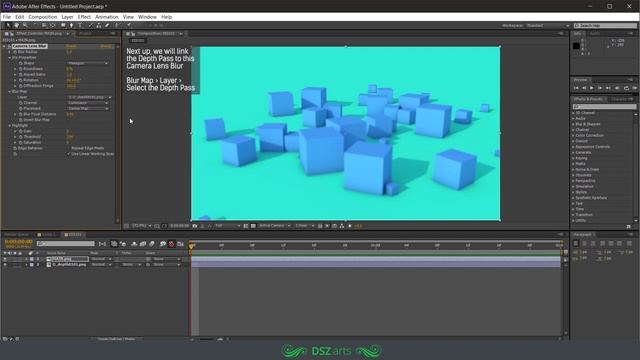The height and width of the screenshot is (360, 640).
Task: Open viewer resolution Full dropdown
Action: pos(227,226)
